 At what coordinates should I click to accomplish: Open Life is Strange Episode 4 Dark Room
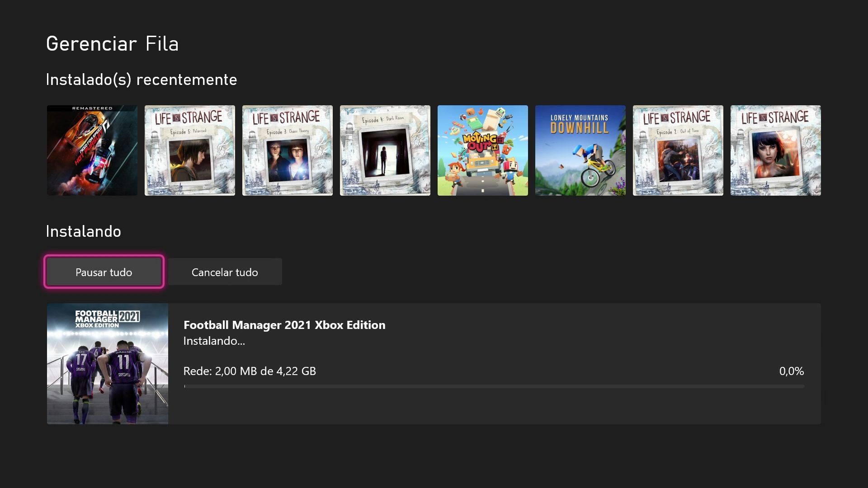(385, 150)
